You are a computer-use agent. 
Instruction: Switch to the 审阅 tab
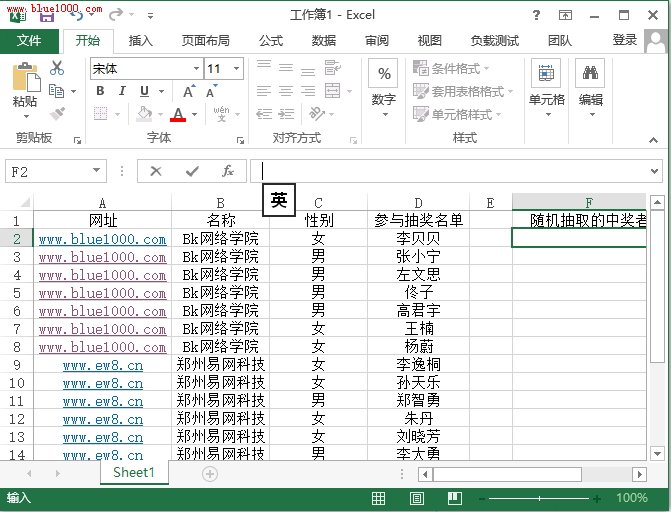tap(377, 41)
